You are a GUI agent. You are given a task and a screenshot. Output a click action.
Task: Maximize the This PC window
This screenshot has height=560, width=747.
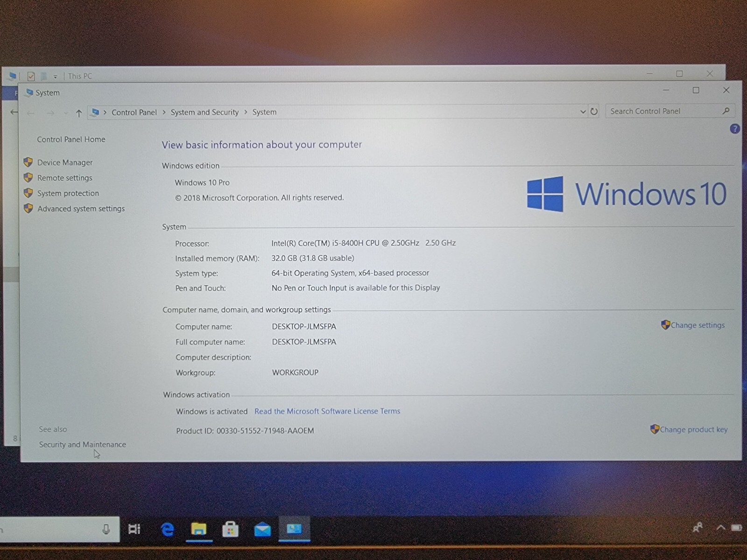pos(679,74)
